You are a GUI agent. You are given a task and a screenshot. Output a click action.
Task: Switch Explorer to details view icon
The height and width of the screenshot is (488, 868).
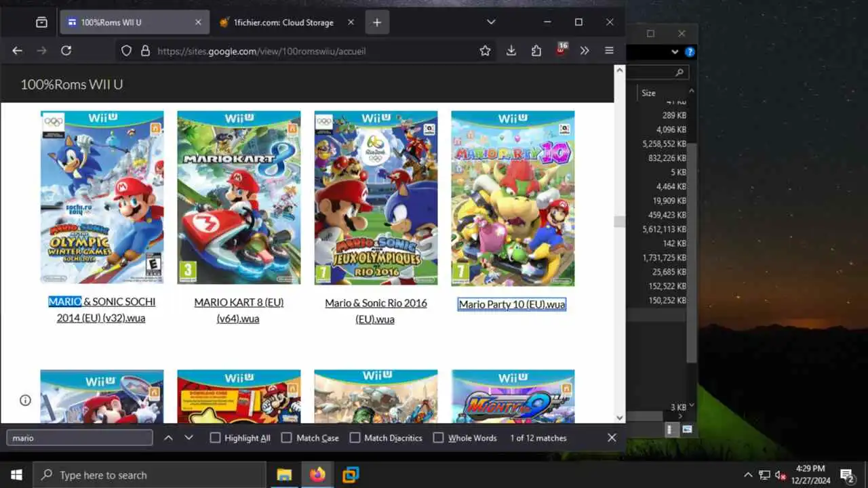click(x=671, y=429)
